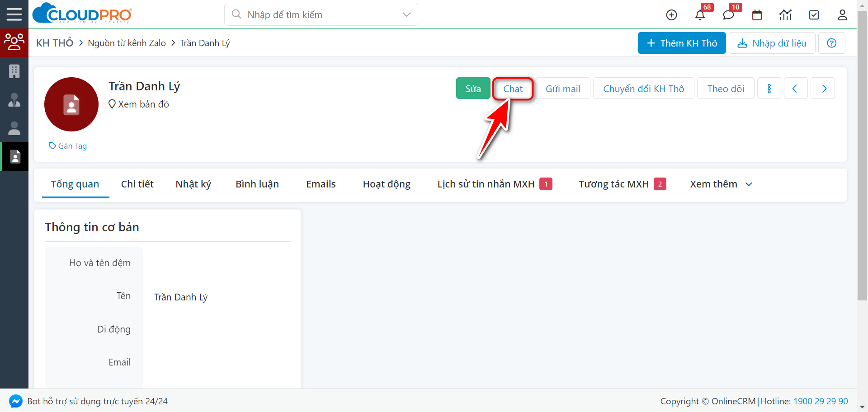Viewport: 868px width, 412px height.
Task: Click the KH THÔ breadcrumb
Action: (x=55, y=43)
